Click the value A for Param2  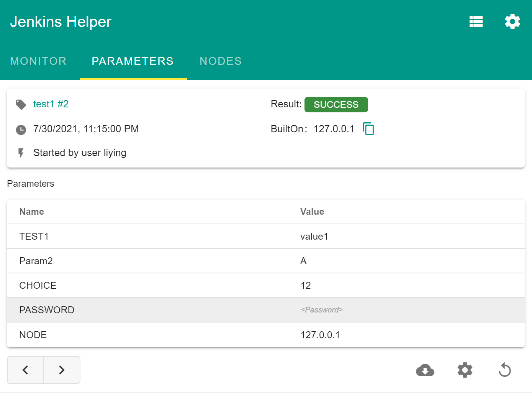(x=303, y=261)
